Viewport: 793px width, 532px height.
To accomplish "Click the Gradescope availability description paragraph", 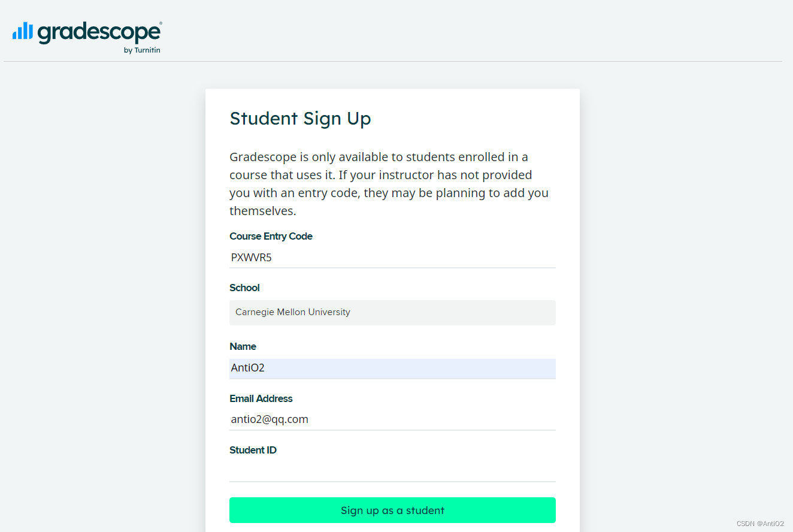I will [389, 184].
